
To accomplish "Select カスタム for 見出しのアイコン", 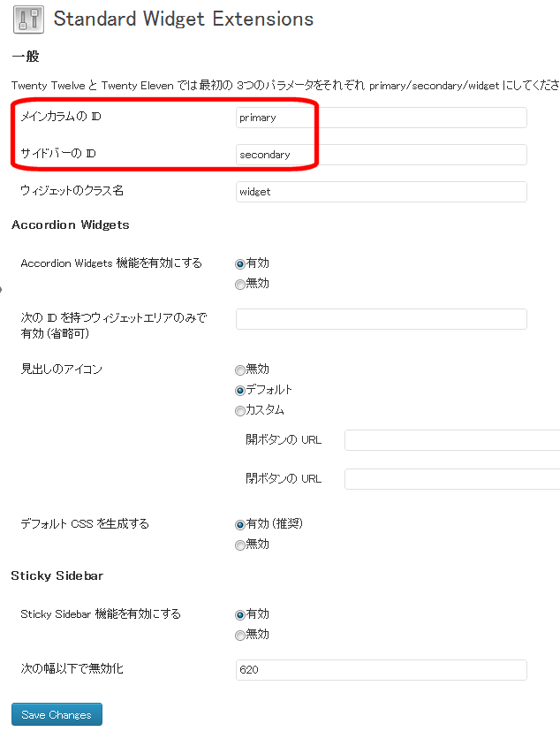I will coord(240,411).
